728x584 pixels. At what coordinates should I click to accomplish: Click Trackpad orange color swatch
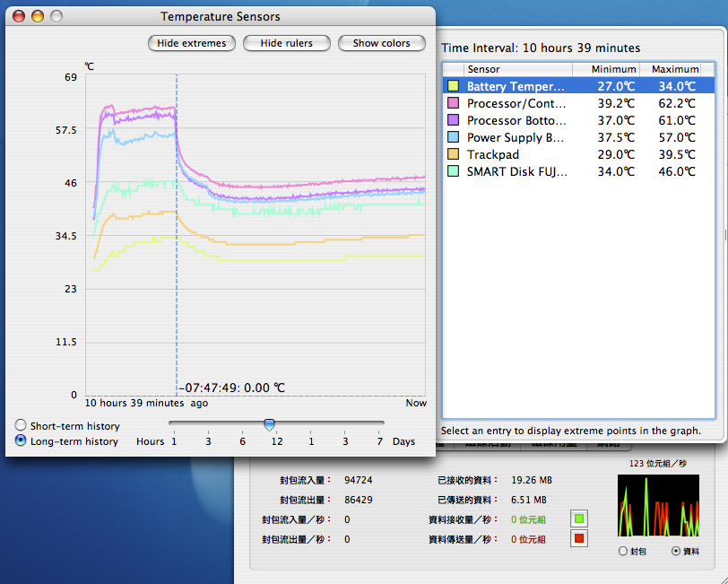click(453, 154)
